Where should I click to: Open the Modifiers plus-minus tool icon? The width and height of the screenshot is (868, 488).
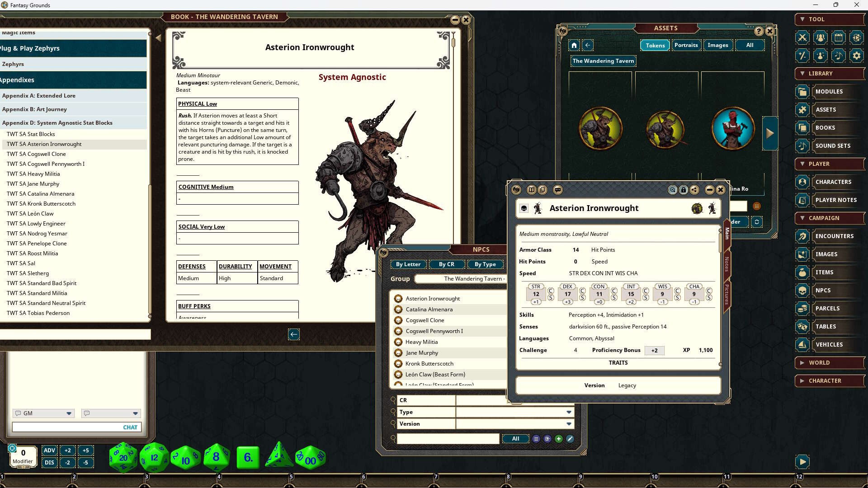point(802,56)
